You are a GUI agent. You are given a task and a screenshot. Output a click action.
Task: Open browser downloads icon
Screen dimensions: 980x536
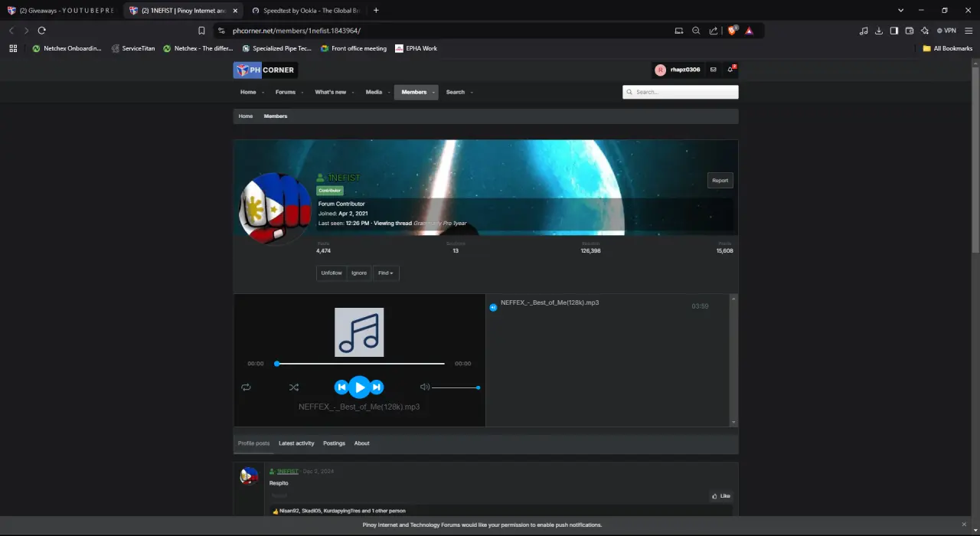tap(879, 31)
